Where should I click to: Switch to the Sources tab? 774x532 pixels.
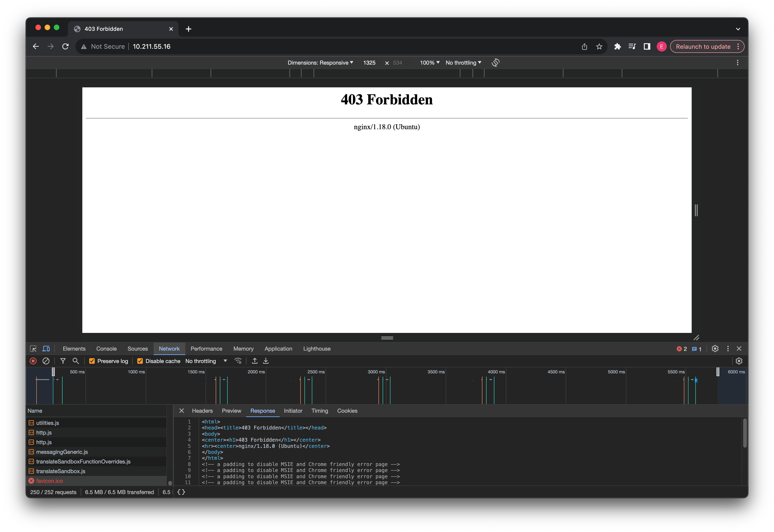click(137, 349)
